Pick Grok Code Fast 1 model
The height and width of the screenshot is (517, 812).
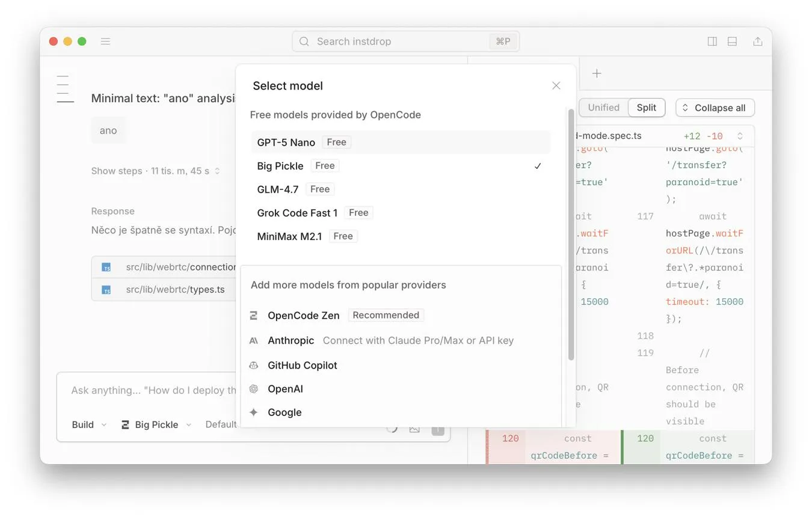pos(401,213)
